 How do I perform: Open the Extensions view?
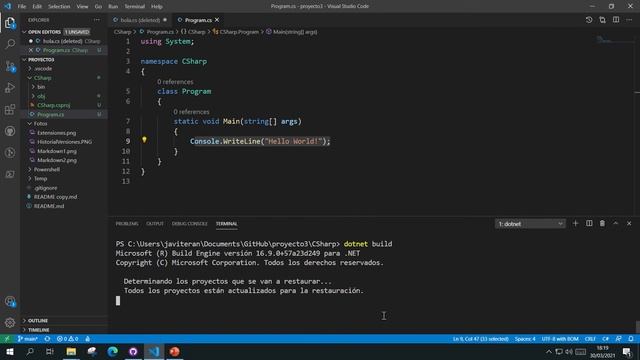[x=10, y=109]
